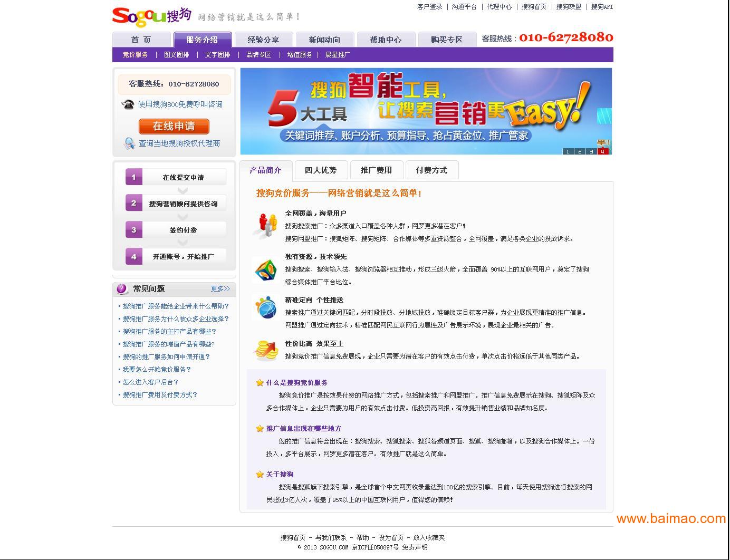This screenshot has height=560, width=730.
Task: Open the 购买专区 navigation tab
Action: pyautogui.click(x=447, y=40)
